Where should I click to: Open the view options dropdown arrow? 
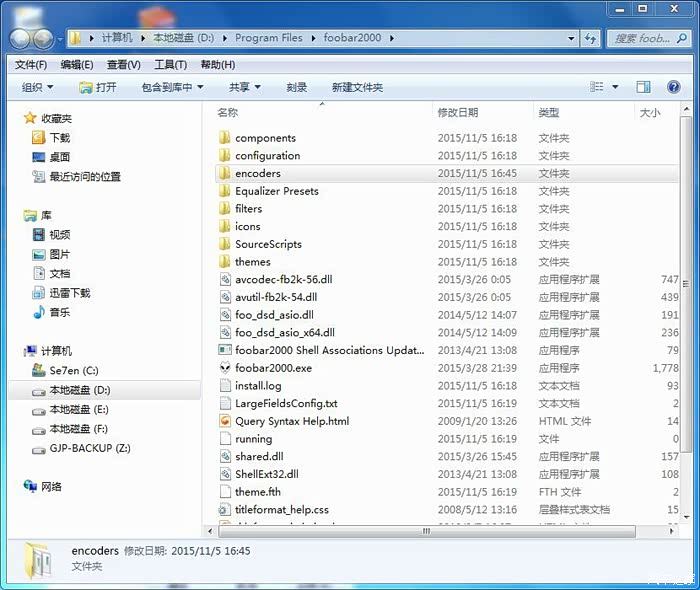tap(615, 87)
